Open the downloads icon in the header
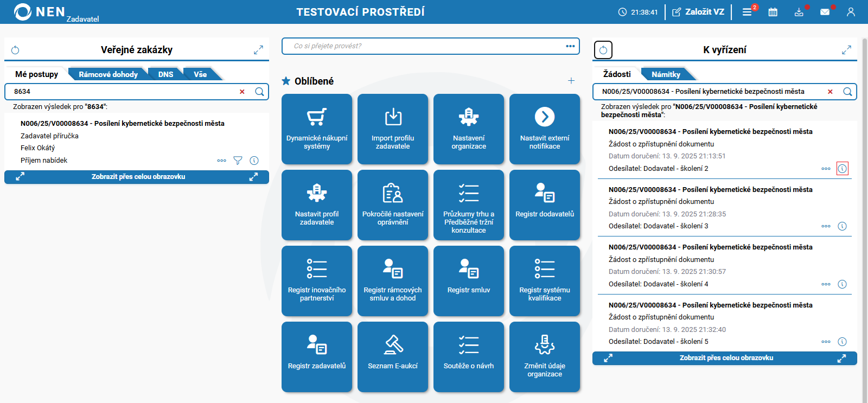Screen dimensions: 868x403 click(x=799, y=12)
